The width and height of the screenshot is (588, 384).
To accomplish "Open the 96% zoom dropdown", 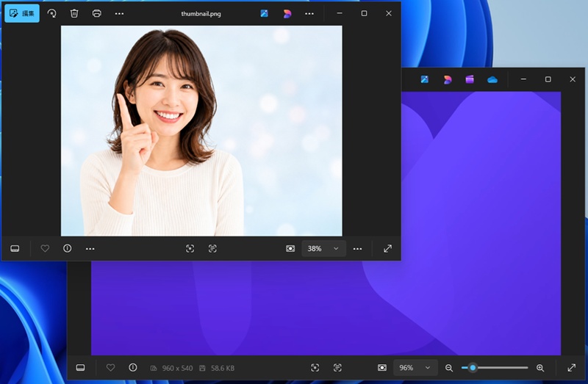I will point(415,368).
